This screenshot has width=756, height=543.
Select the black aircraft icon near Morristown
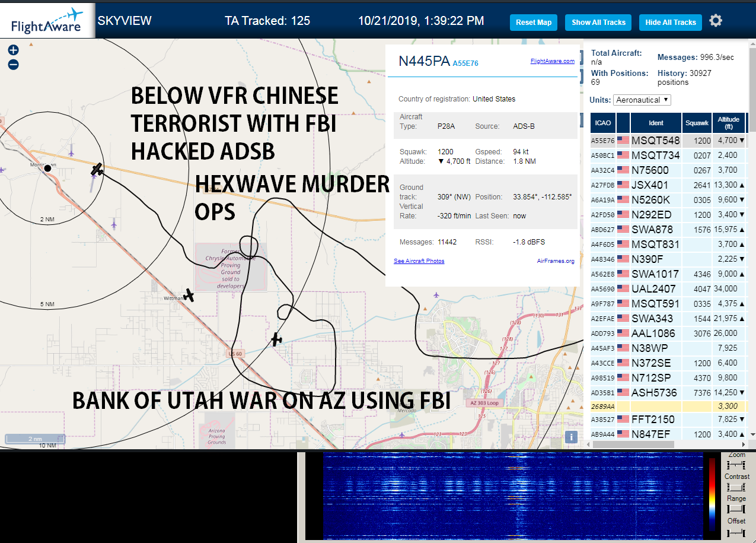pos(97,170)
